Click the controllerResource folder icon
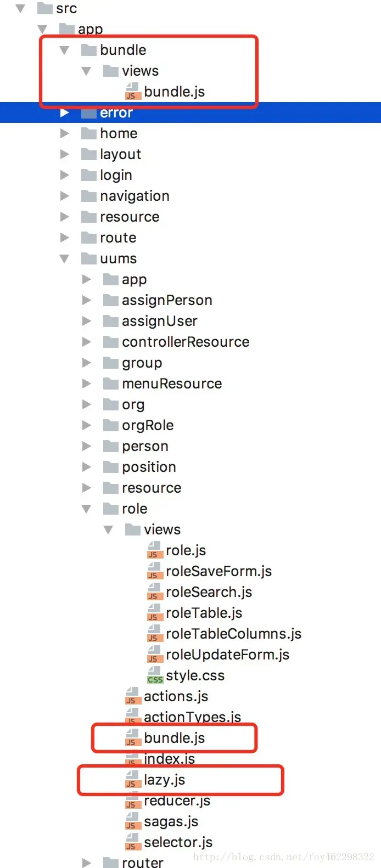This screenshot has width=381, height=868. (111, 342)
